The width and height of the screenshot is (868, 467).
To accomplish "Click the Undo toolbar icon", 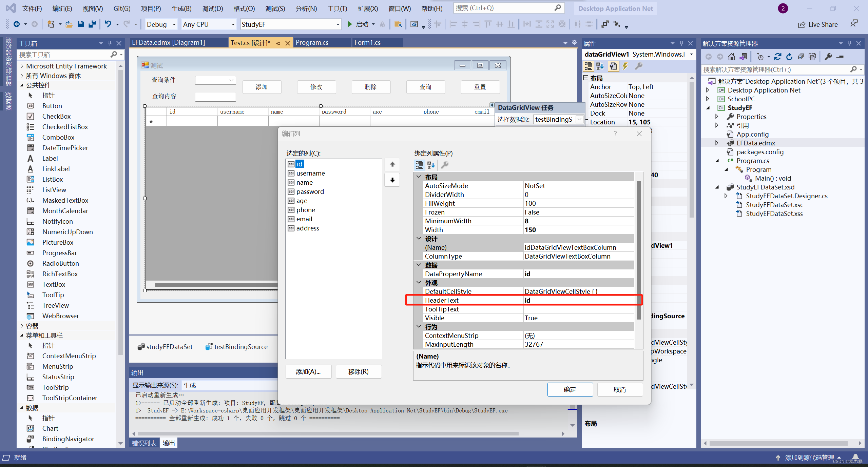I will (x=108, y=24).
